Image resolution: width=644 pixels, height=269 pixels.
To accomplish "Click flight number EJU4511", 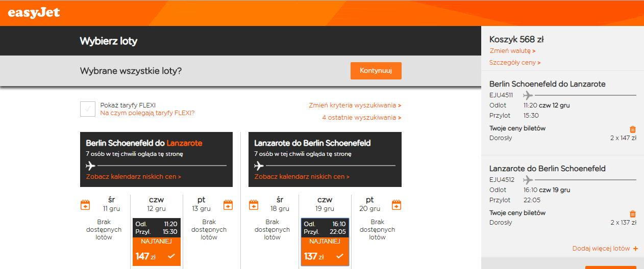I will click(502, 95).
